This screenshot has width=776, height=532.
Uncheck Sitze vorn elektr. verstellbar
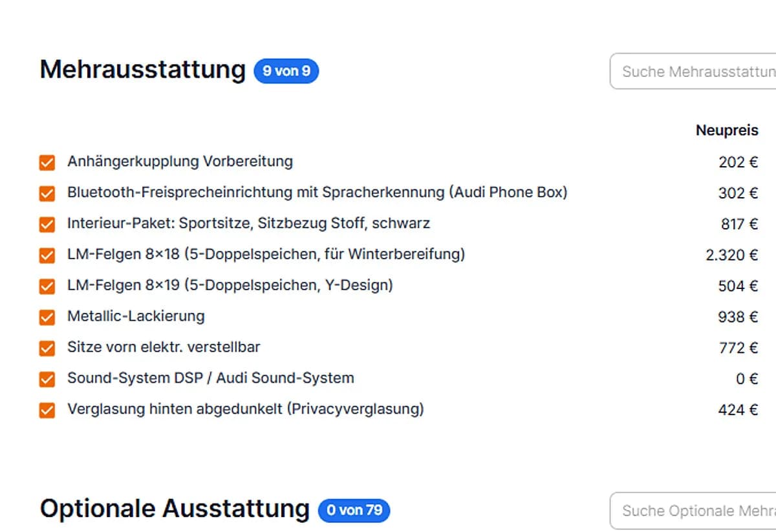[47, 348]
